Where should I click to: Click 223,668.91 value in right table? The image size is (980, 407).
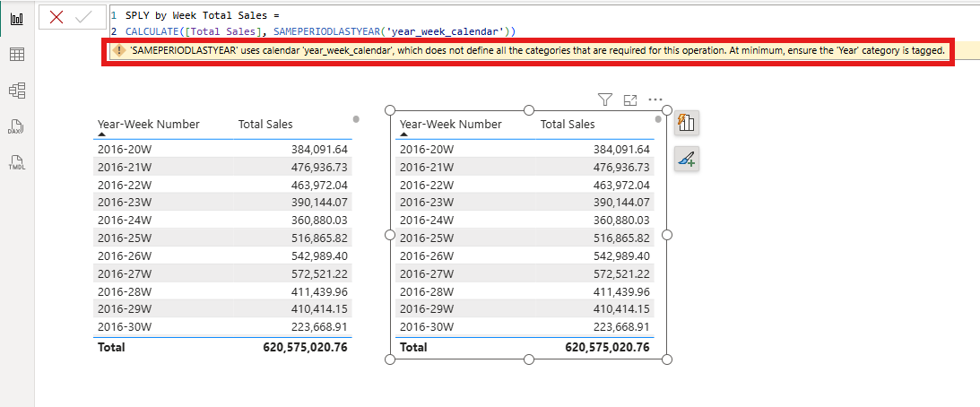point(621,326)
